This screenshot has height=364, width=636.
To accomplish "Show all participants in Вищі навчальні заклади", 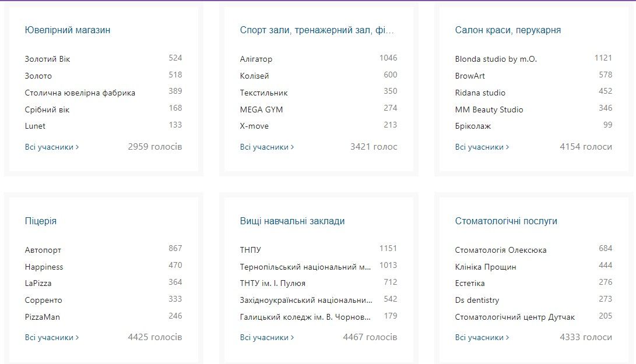I will [266, 338].
